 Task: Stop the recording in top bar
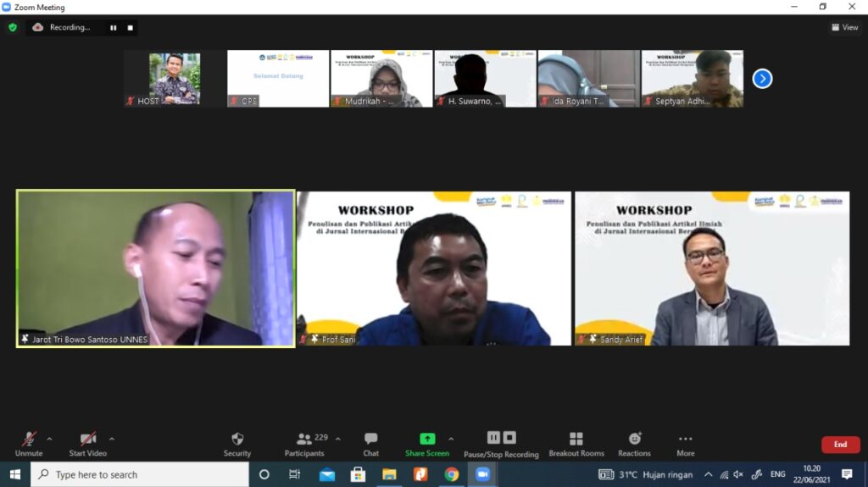[x=130, y=27]
